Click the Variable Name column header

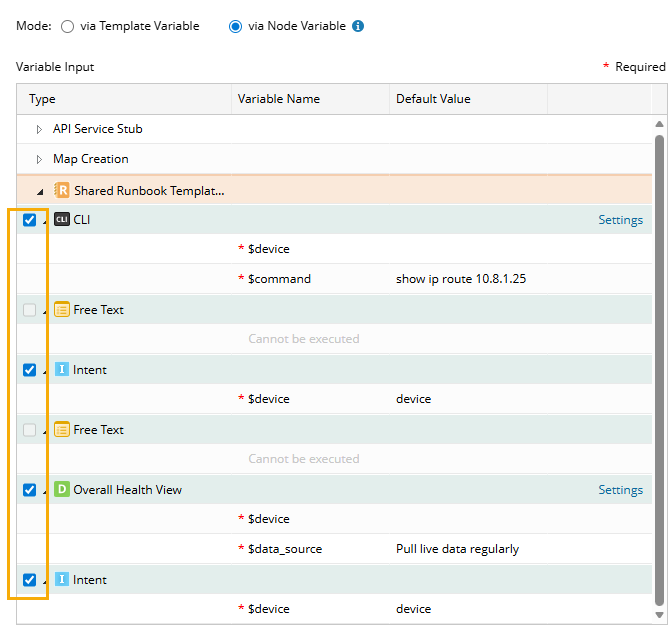click(310, 99)
